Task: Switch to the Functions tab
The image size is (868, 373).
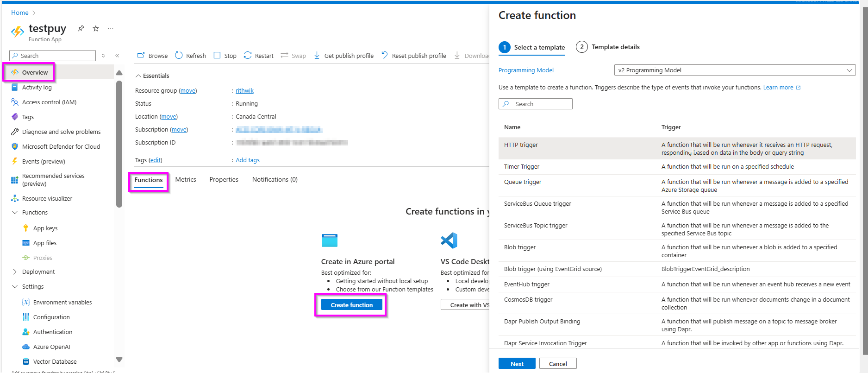Action: coord(149,180)
